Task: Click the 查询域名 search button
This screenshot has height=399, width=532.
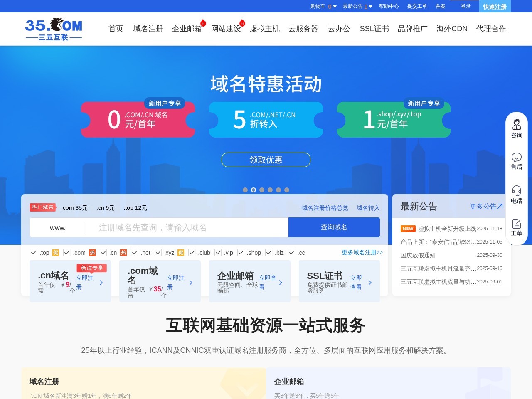Action: pyautogui.click(x=334, y=227)
